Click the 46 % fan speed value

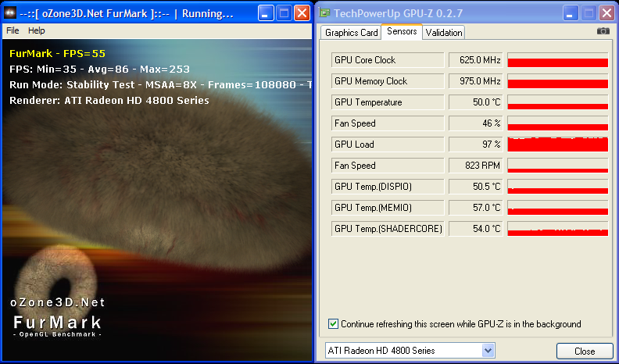(476, 123)
